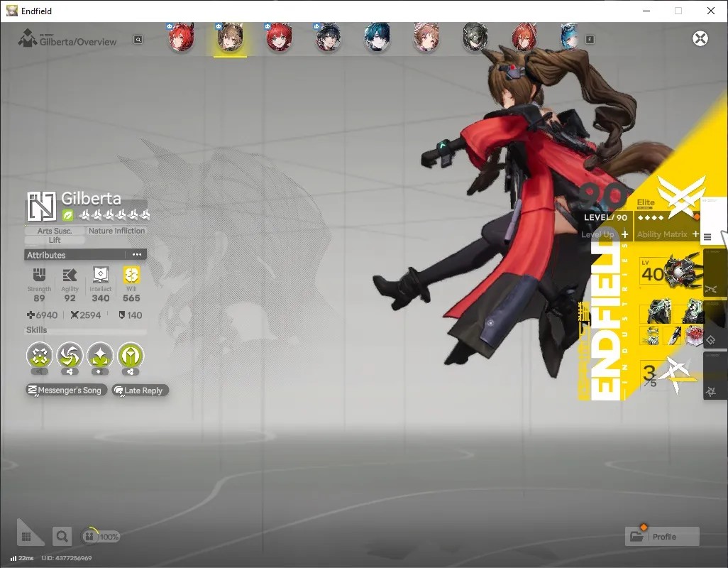Click the Strength fist icon

pos(39,275)
